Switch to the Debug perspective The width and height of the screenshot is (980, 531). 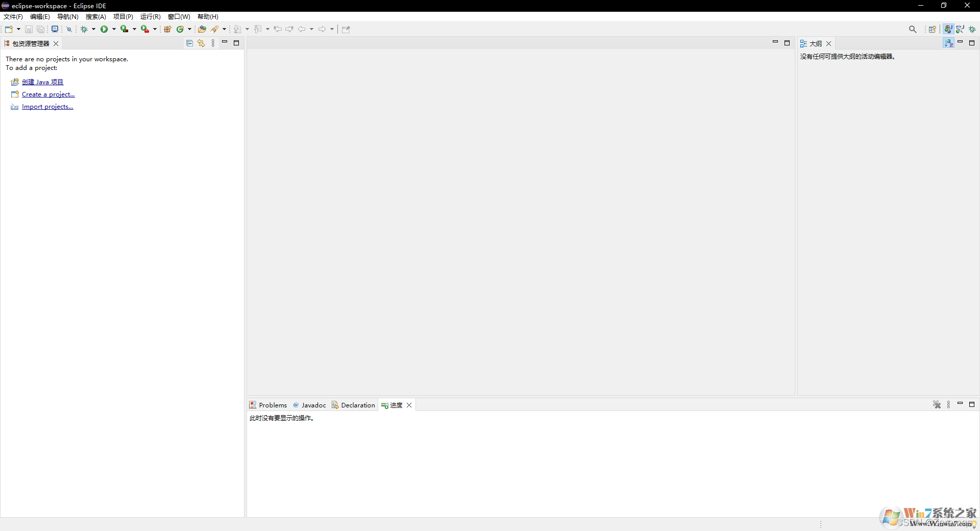(972, 29)
